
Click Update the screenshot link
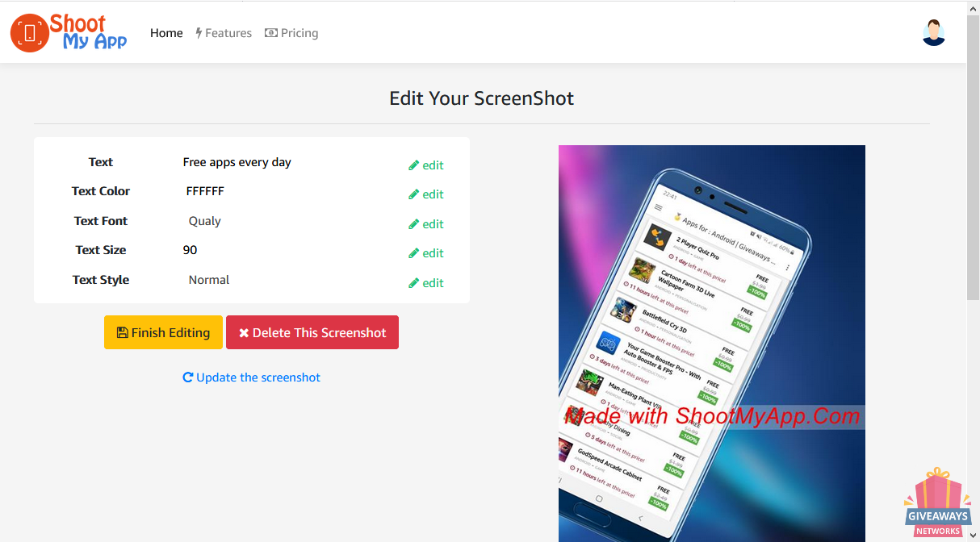pos(252,377)
